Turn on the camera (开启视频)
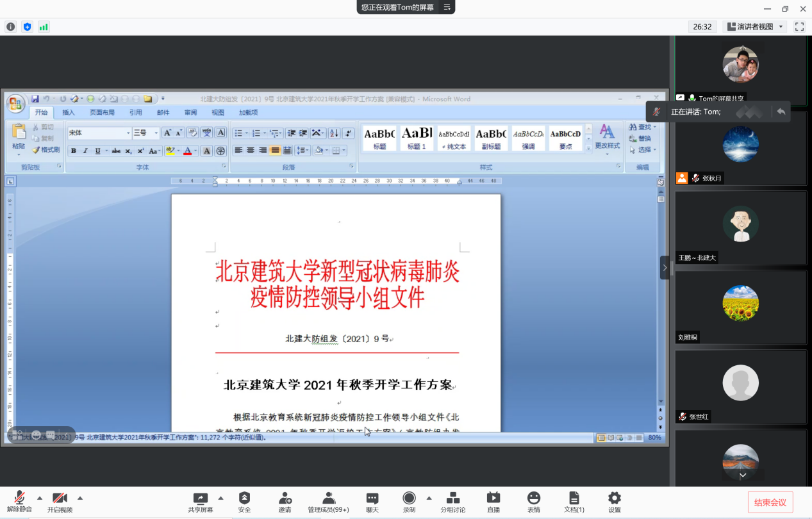 pyautogui.click(x=60, y=502)
